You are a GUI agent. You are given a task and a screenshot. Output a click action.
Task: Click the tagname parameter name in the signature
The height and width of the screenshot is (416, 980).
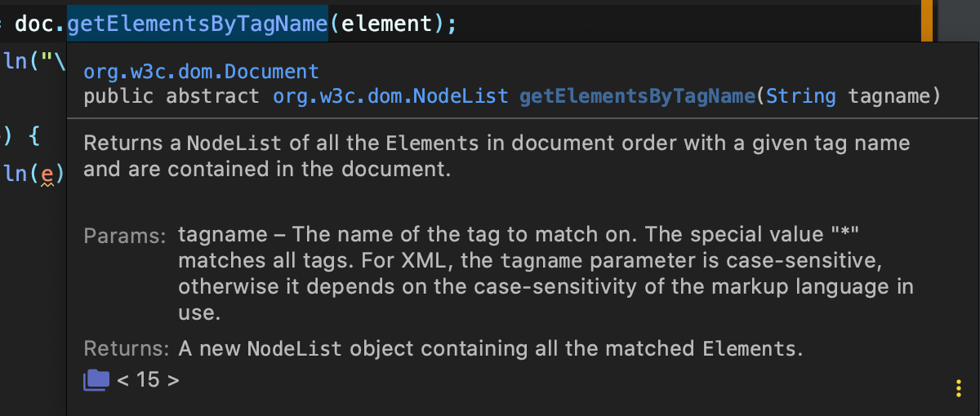click(889, 97)
